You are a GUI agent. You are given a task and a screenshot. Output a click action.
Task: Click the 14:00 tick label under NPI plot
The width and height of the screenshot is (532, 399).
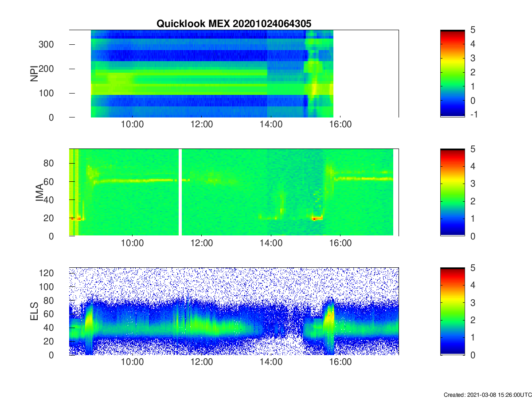tap(271, 125)
